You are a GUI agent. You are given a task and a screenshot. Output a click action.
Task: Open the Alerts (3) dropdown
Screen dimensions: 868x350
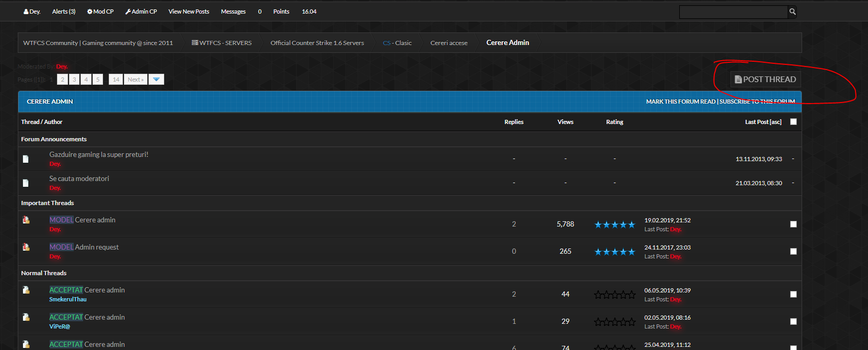64,12
